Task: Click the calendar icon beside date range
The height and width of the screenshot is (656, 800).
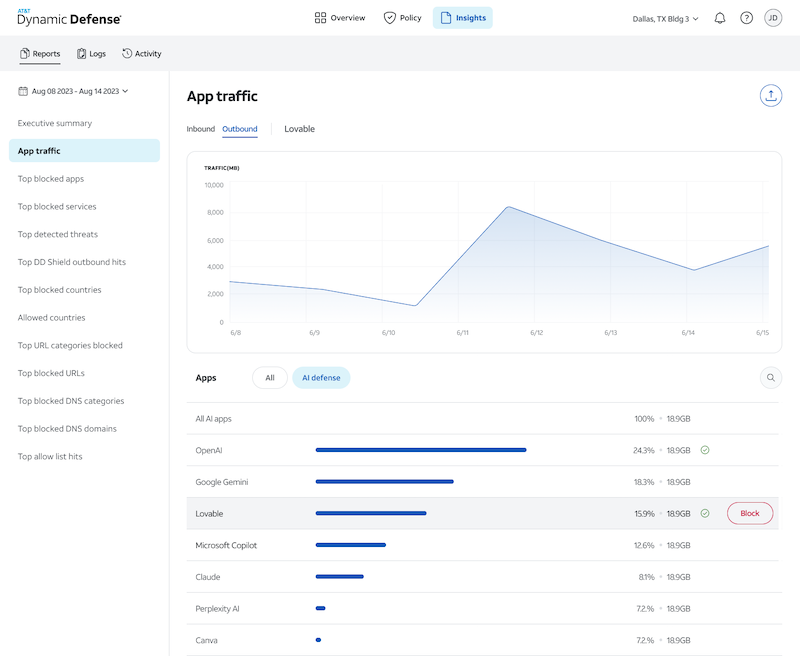Action: pyautogui.click(x=23, y=91)
